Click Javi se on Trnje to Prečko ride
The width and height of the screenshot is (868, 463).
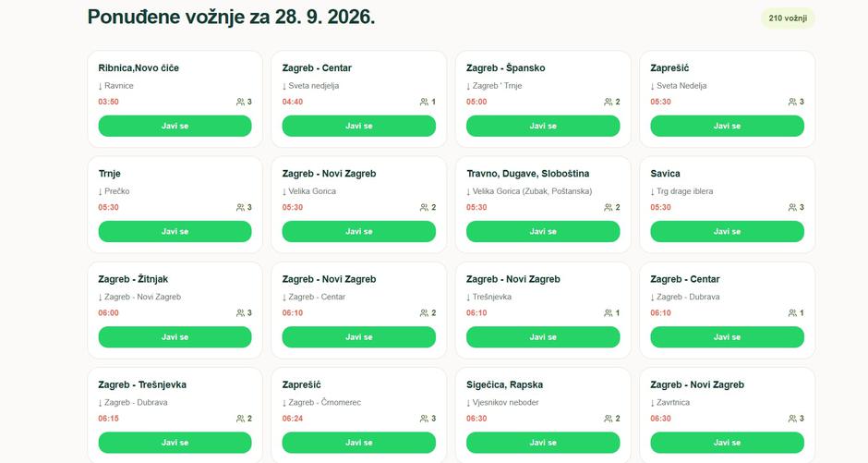[175, 231]
